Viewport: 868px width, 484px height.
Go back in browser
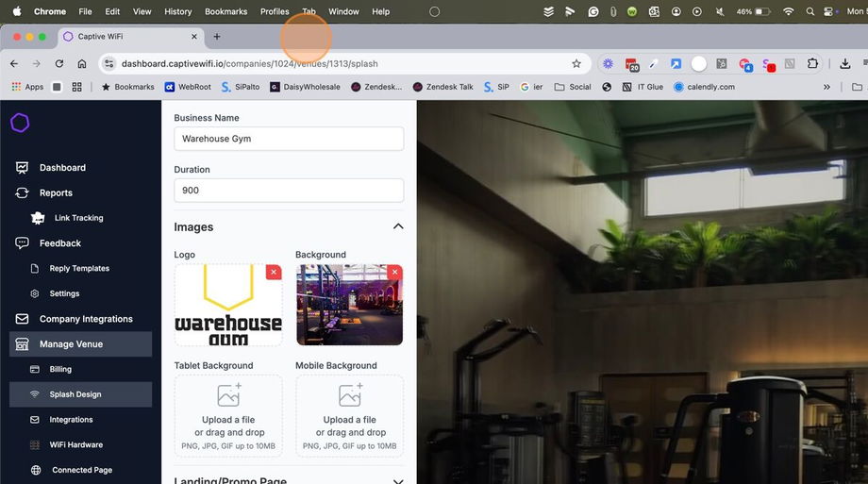[x=14, y=64]
